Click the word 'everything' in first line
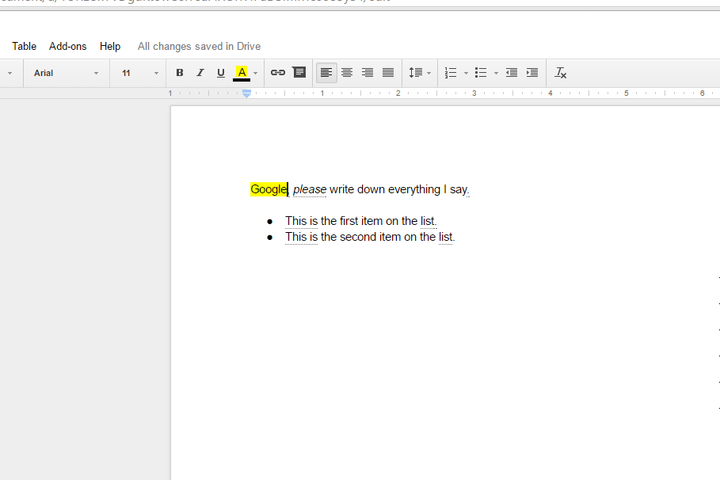Viewport: 720px width, 480px height. [x=414, y=189]
